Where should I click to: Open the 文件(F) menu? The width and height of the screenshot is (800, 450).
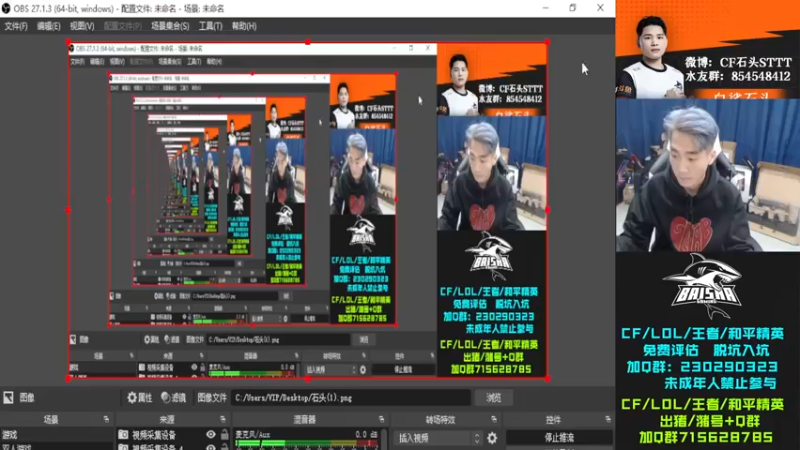coord(16,26)
